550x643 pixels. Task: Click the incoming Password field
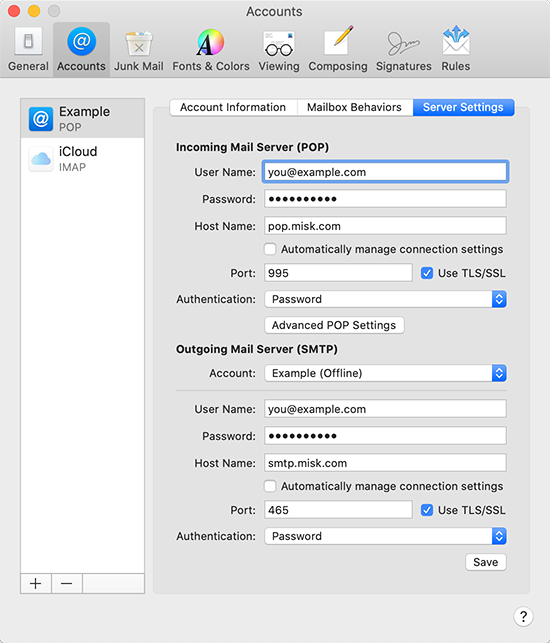386,199
